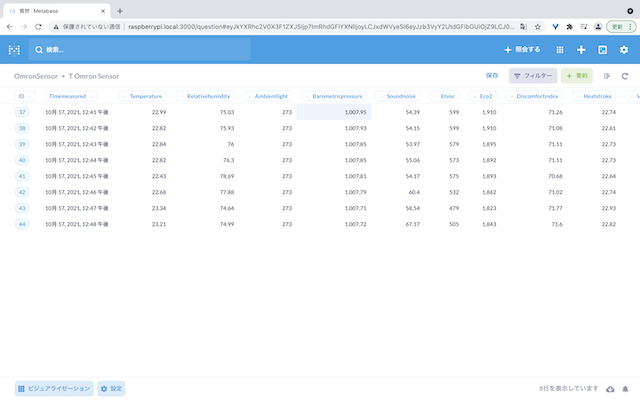
Task: Go to OmronSensor database breadcrumb
Action: coord(36,76)
